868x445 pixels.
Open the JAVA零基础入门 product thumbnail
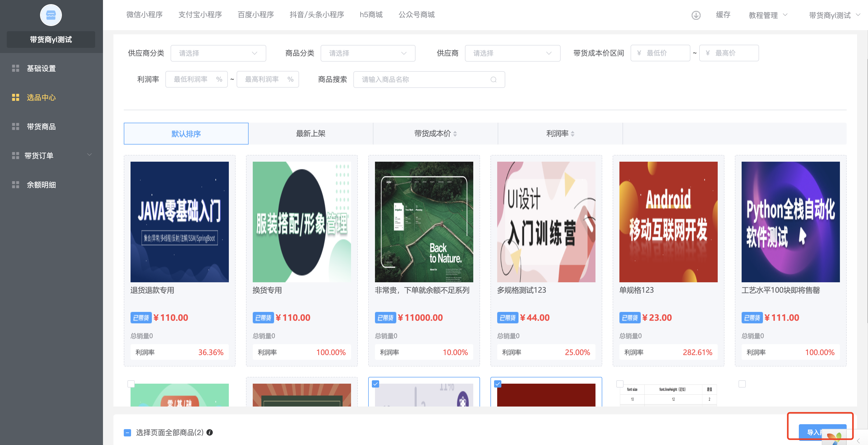179,222
